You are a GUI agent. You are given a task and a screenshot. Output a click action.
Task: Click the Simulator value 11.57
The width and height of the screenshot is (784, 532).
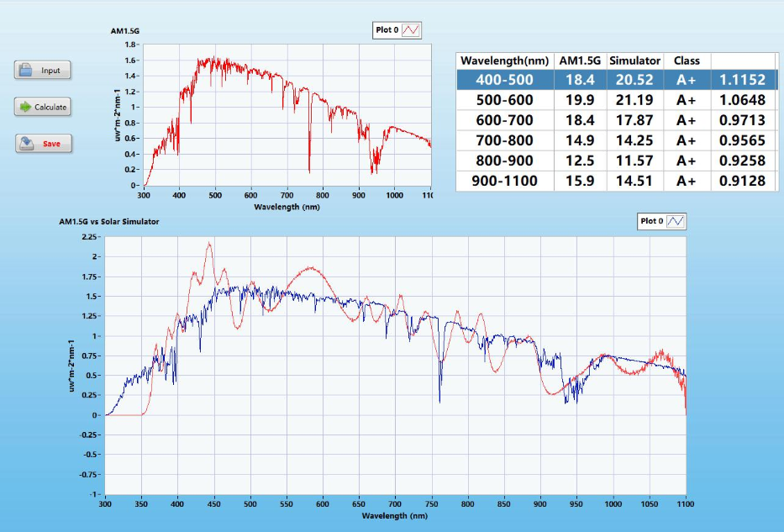pyautogui.click(x=634, y=161)
